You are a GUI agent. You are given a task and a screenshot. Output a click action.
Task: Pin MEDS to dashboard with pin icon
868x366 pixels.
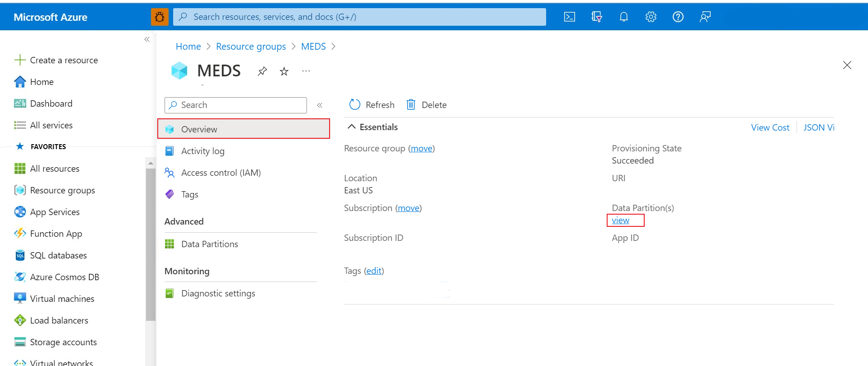point(262,71)
